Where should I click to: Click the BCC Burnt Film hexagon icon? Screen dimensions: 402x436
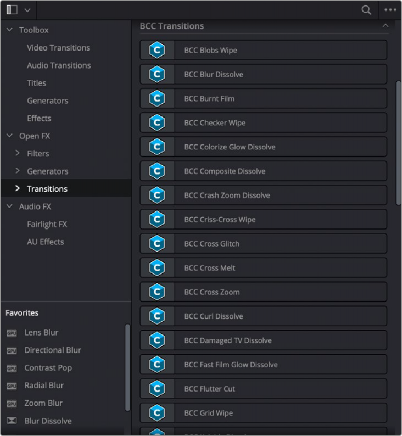(157, 98)
